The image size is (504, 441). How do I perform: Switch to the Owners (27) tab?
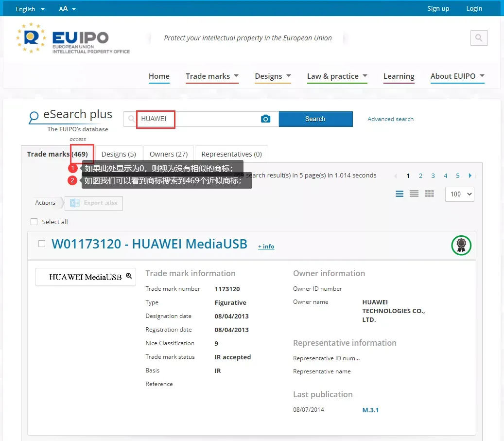pos(169,154)
